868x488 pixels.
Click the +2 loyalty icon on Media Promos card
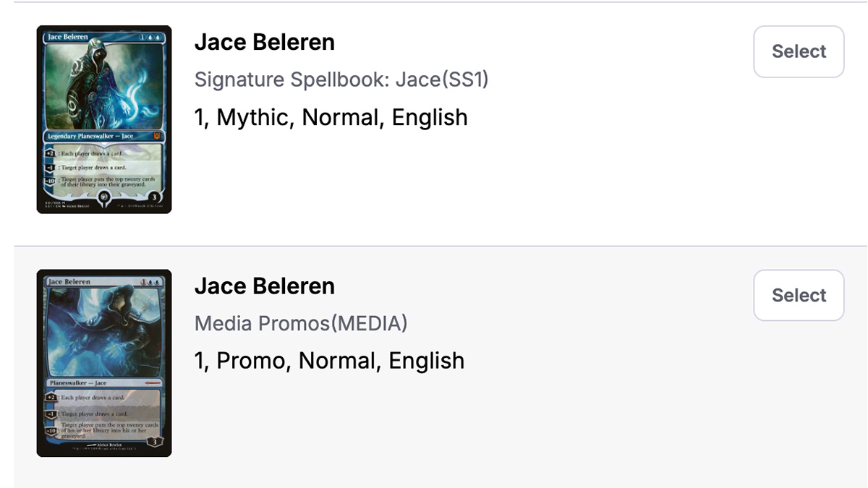pos(51,398)
